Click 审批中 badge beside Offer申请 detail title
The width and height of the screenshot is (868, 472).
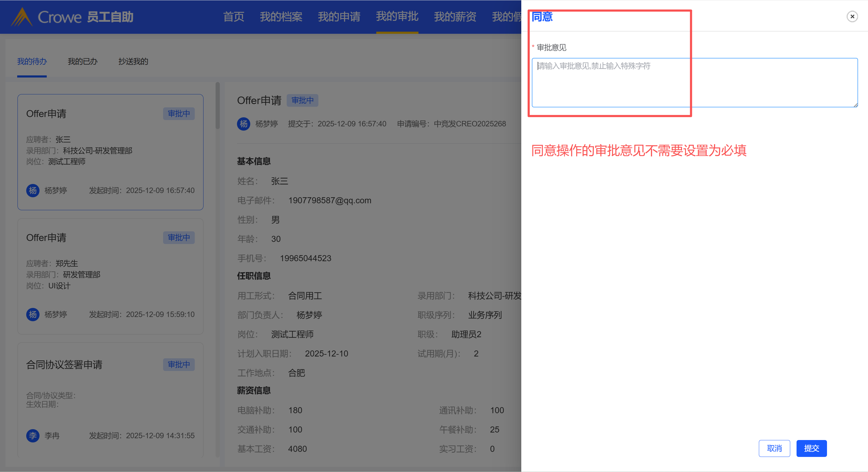coord(302,100)
